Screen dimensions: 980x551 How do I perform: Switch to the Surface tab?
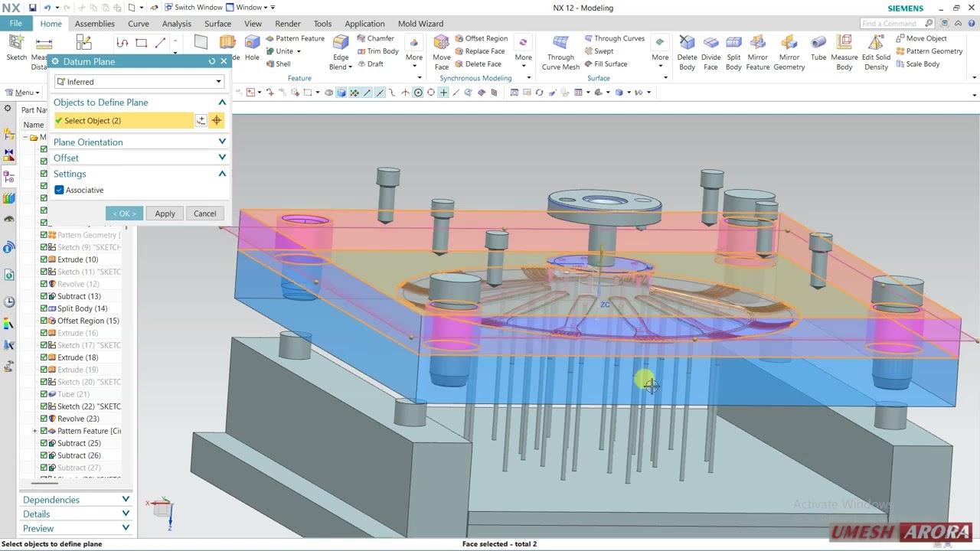pyautogui.click(x=217, y=24)
